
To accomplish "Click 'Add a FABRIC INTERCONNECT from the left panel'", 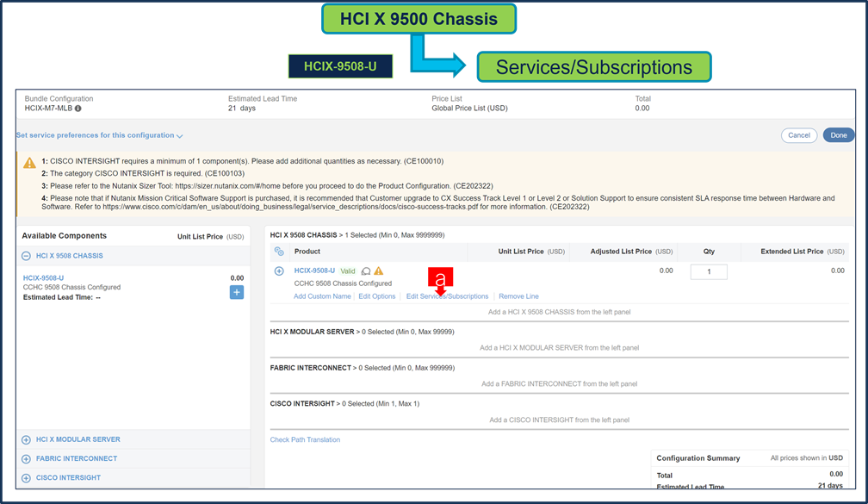I will coord(559,384).
